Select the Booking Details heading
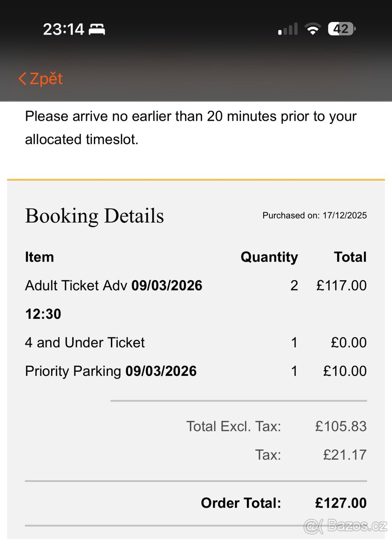This screenshot has width=392, height=539. (x=94, y=216)
